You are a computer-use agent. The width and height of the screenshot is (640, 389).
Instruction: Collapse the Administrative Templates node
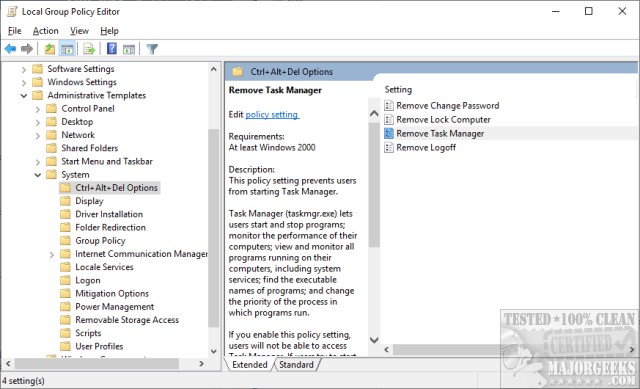[x=24, y=96]
